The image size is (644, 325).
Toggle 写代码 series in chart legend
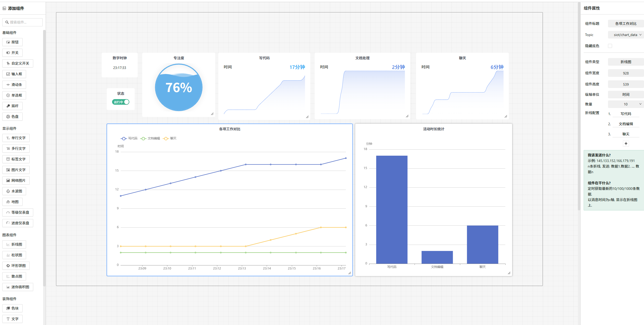[129, 138]
